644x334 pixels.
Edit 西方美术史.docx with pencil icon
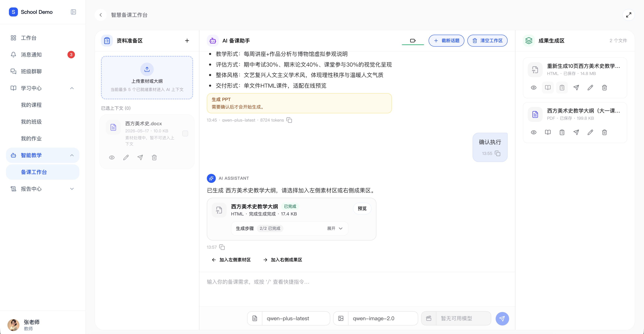click(126, 157)
